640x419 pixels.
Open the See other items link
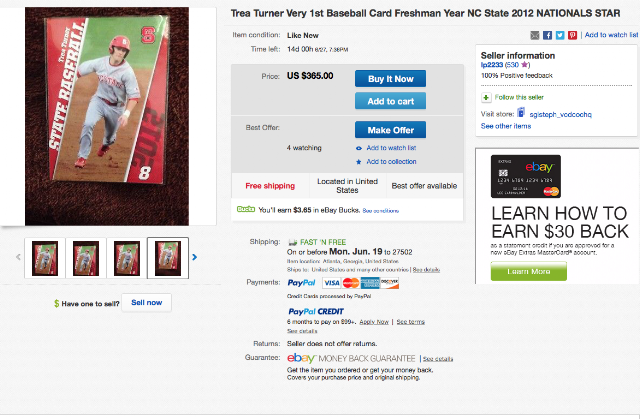click(x=506, y=126)
